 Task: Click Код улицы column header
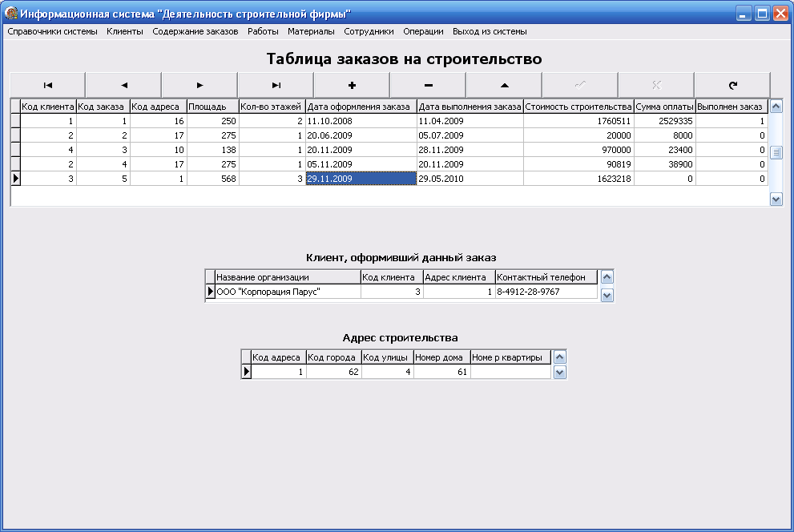click(387, 357)
